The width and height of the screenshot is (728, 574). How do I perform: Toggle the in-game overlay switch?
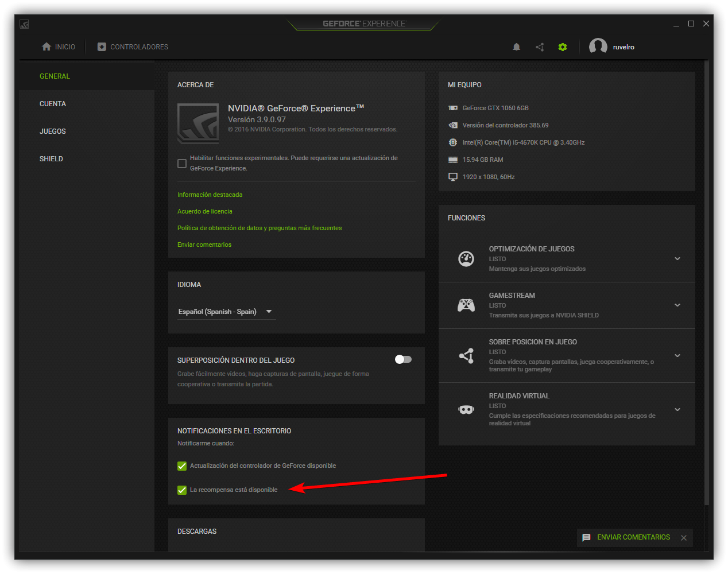[404, 359]
